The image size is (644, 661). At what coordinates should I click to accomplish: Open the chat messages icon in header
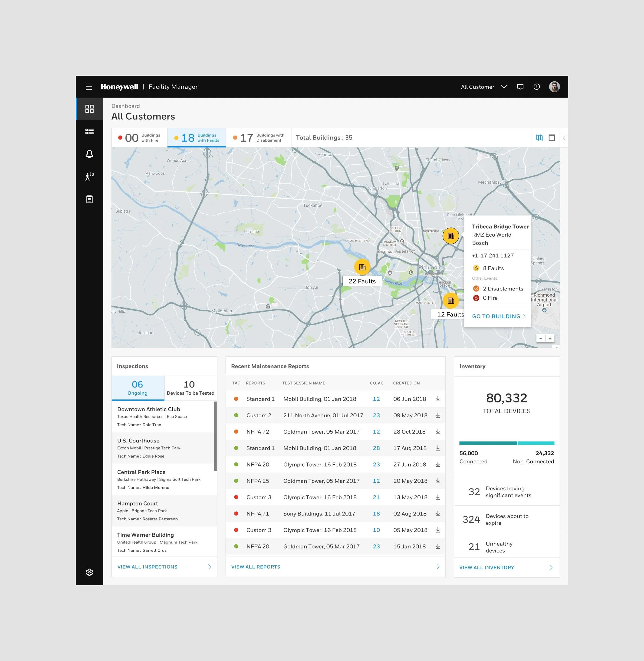(520, 87)
